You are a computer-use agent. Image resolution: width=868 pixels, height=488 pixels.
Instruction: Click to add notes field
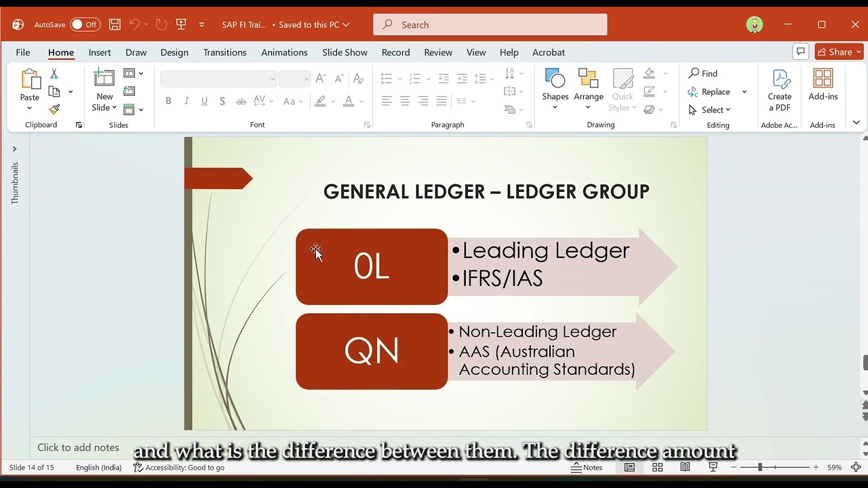(x=78, y=447)
